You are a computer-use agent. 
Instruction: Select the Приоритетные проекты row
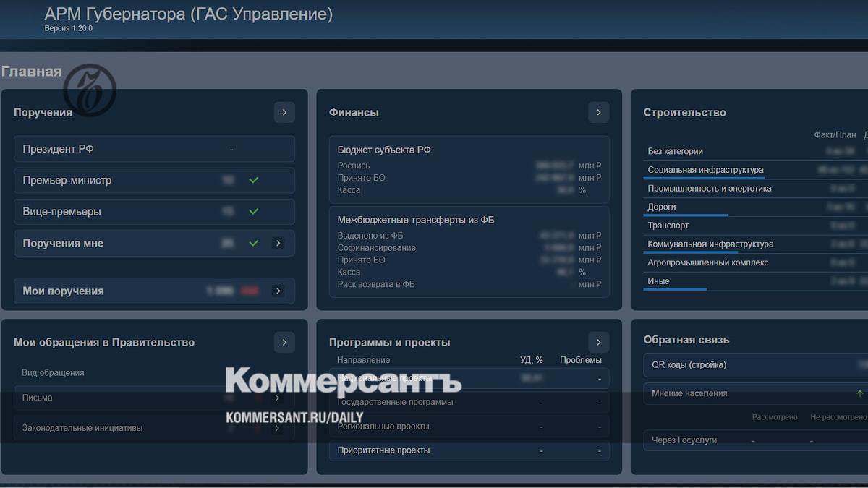(469, 450)
